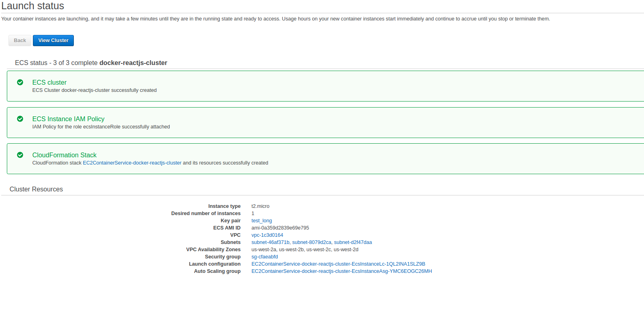The height and width of the screenshot is (313, 644).
Task: Follow the vpc-1c3d0164 VPC link
Action: pos(267,235)
